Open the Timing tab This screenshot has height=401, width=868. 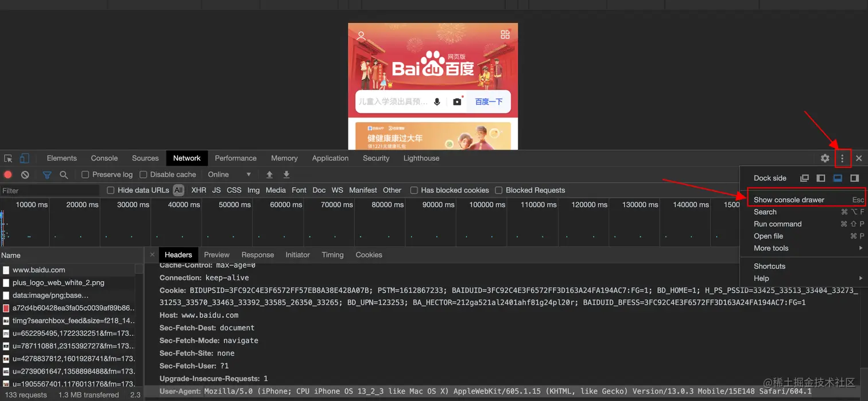coord(332,255)
